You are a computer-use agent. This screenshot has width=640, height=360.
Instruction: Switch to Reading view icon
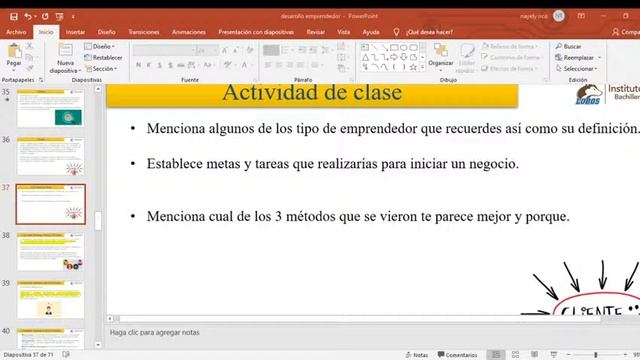[x=534, y=355]
